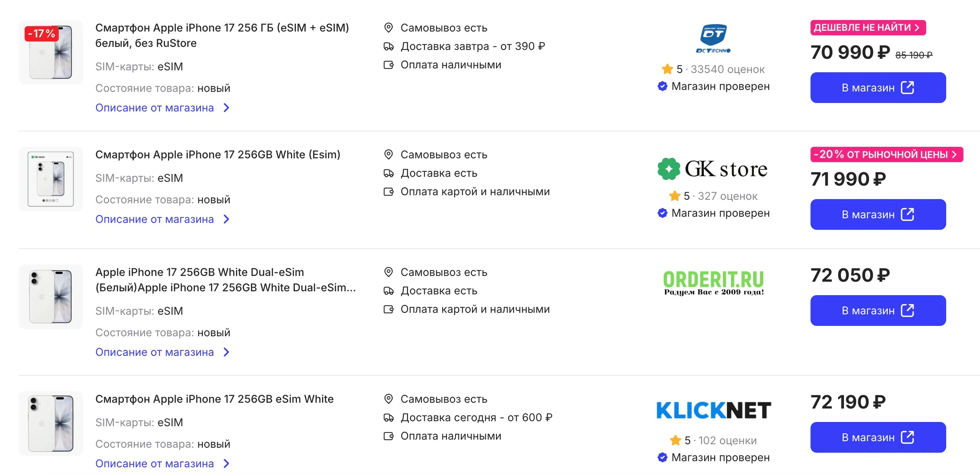Click the GK store rating star
980x475 pixels.
674,196
